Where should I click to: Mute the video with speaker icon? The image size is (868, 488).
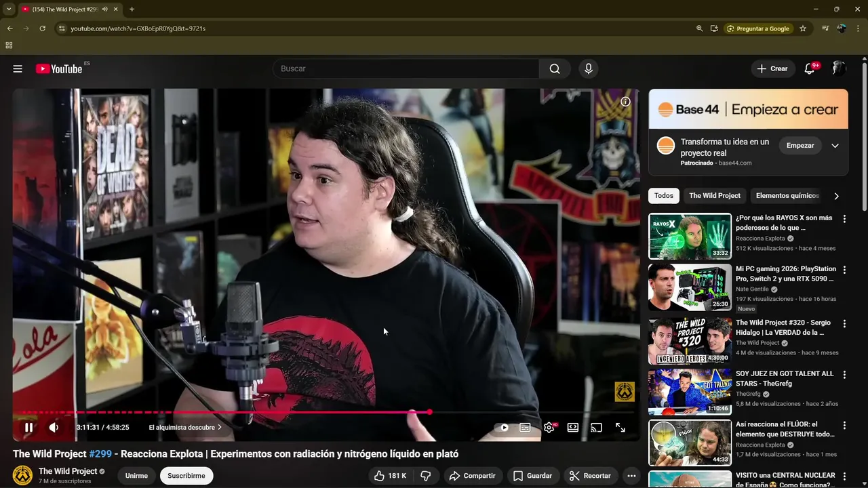[x=54, y=428]
